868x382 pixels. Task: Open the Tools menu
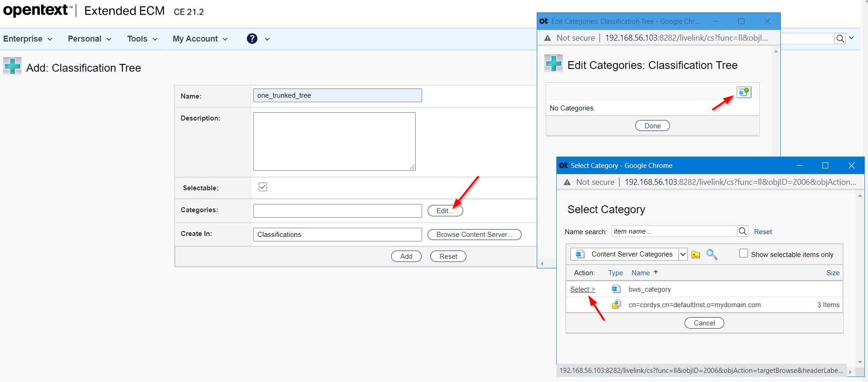(142, 39)
